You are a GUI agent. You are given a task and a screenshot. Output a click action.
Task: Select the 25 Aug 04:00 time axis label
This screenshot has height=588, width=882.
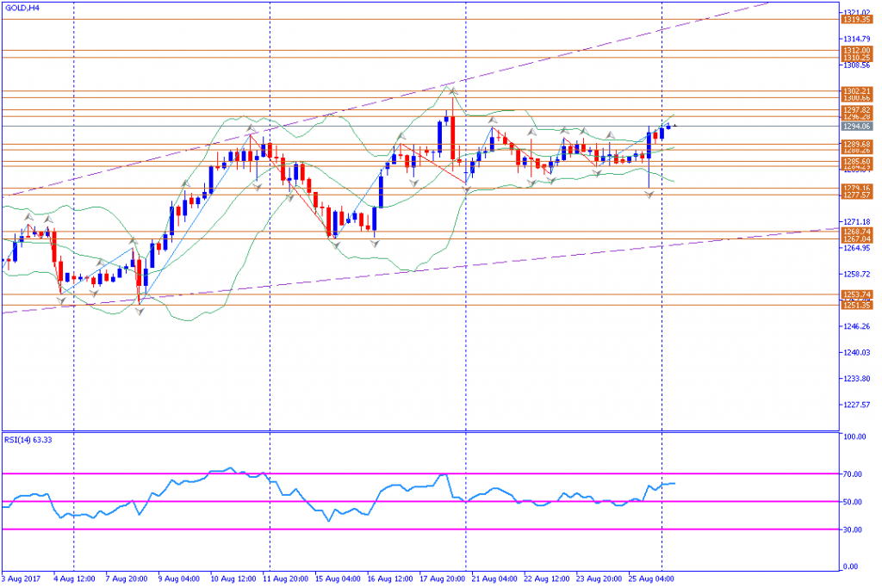[x=651, y=579]
